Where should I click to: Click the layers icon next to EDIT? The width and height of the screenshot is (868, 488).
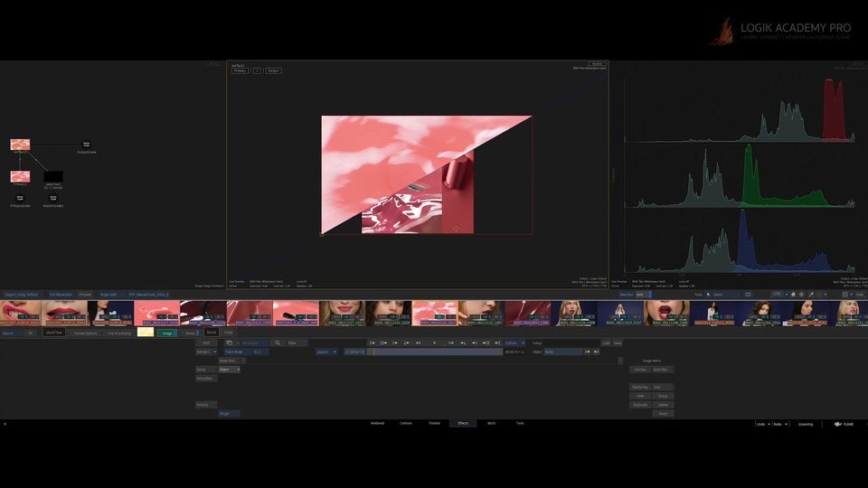pos(229,343)
